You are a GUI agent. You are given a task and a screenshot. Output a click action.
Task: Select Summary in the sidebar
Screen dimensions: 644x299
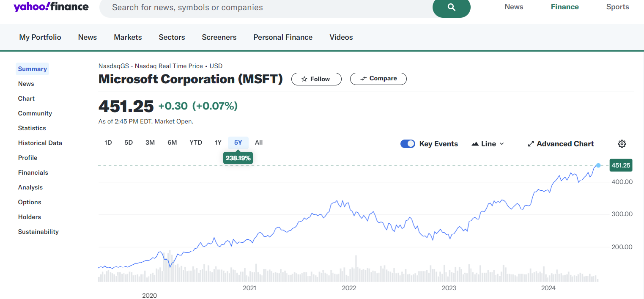(32, 69)
